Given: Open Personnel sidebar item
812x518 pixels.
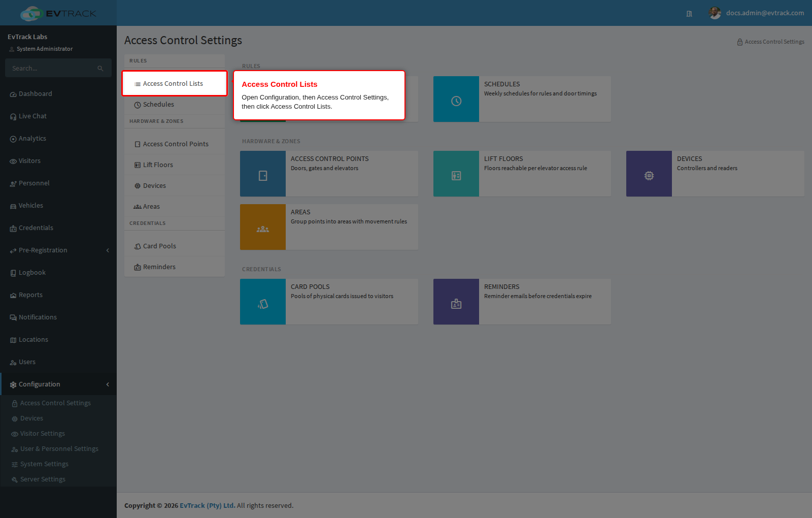Looking at the screenshot, I should pos(58,183).
